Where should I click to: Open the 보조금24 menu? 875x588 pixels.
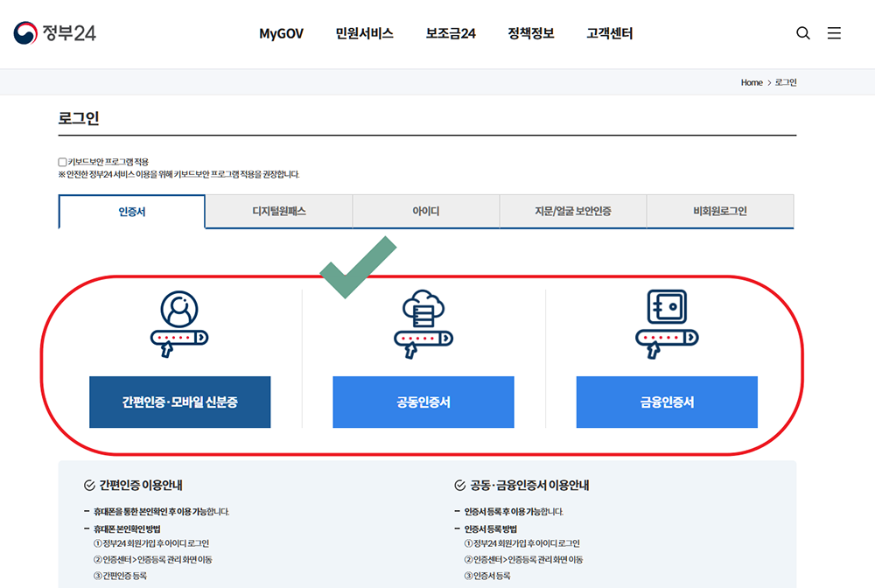point(449,33)
